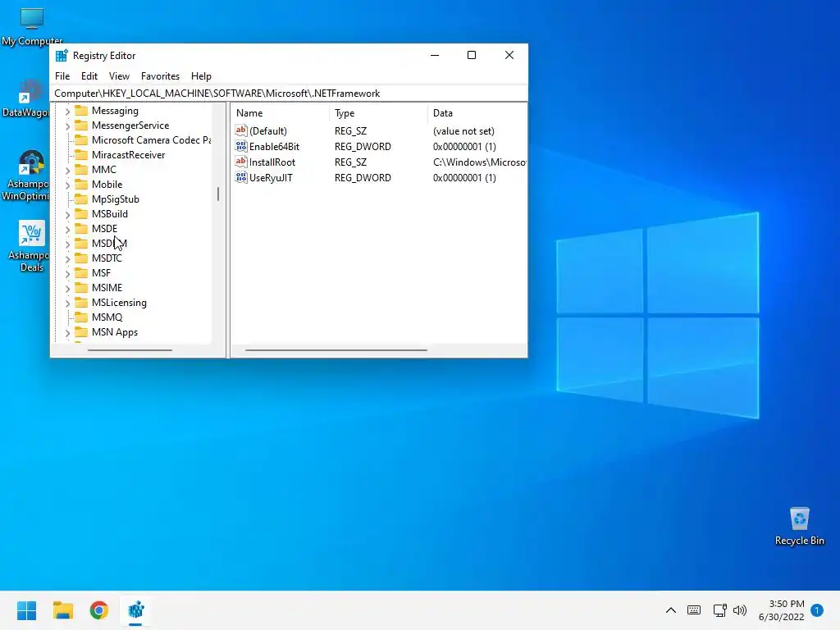This screenshot has width=840, height=630.
Task: Open the View menu
Action: (119, 76)
